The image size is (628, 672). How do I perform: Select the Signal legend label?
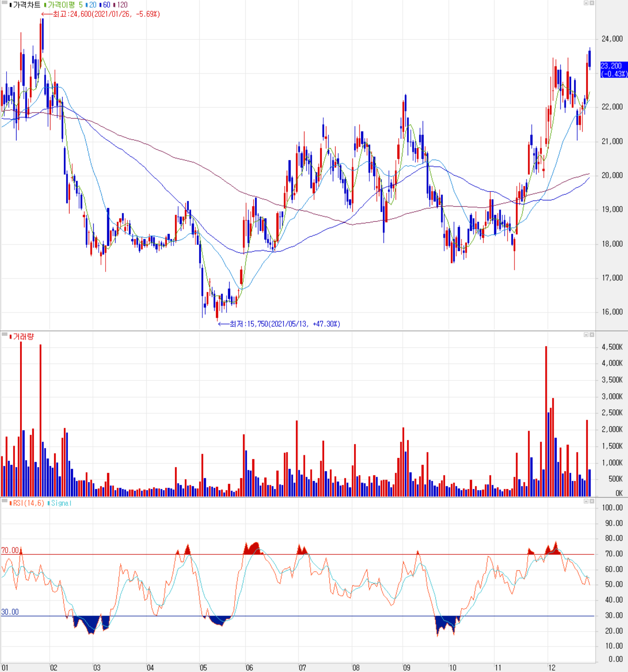60,503
